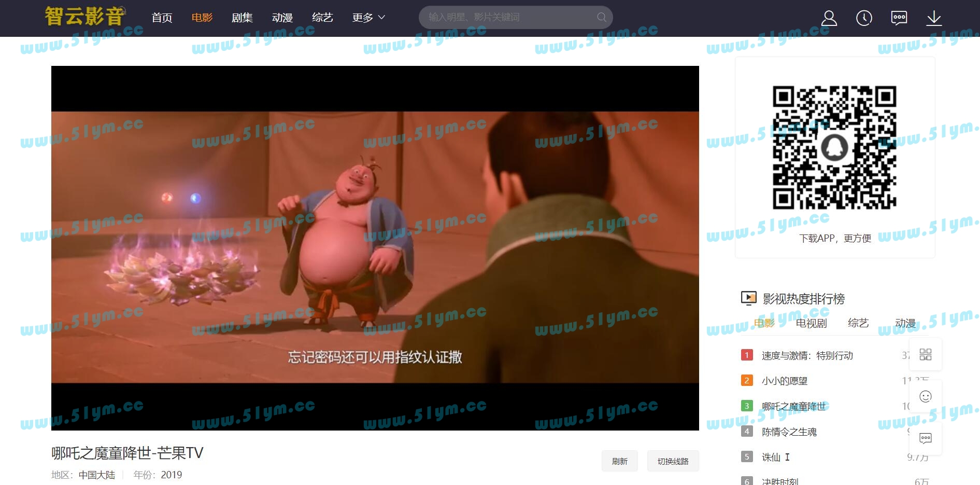Screen dimensions: 980x485
Task: Click rank badge number 4
Action: 747,431
